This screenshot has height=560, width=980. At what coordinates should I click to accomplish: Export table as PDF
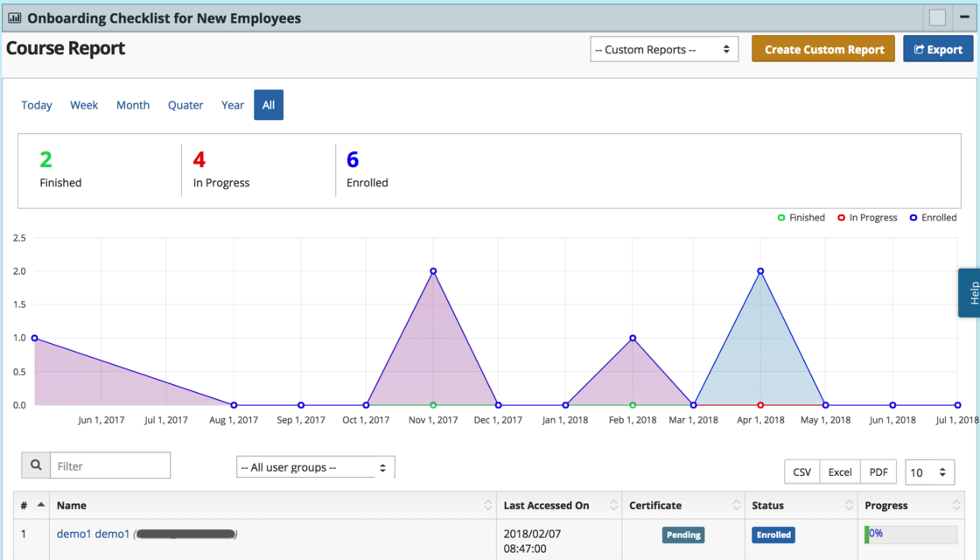(878, 472)
